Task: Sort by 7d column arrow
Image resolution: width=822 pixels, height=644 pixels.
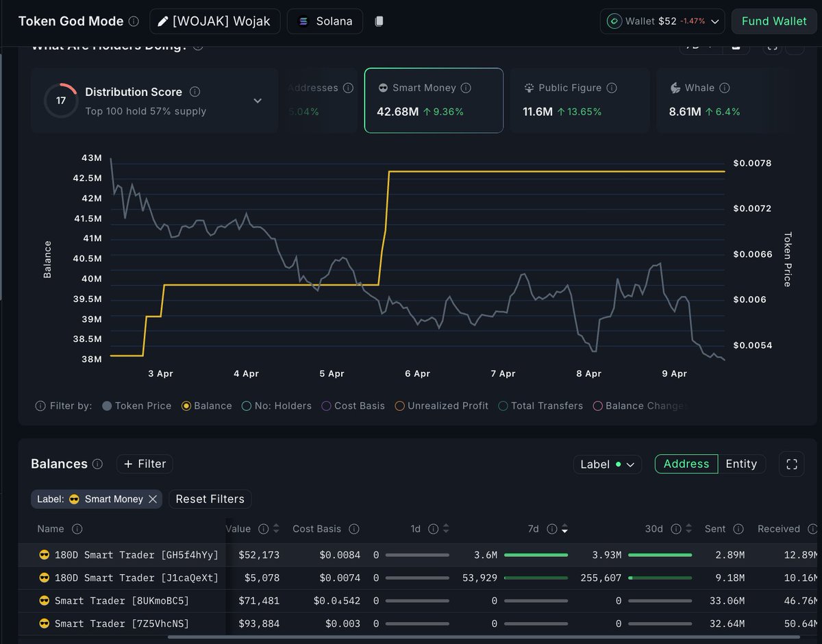Action: (564, 529)
